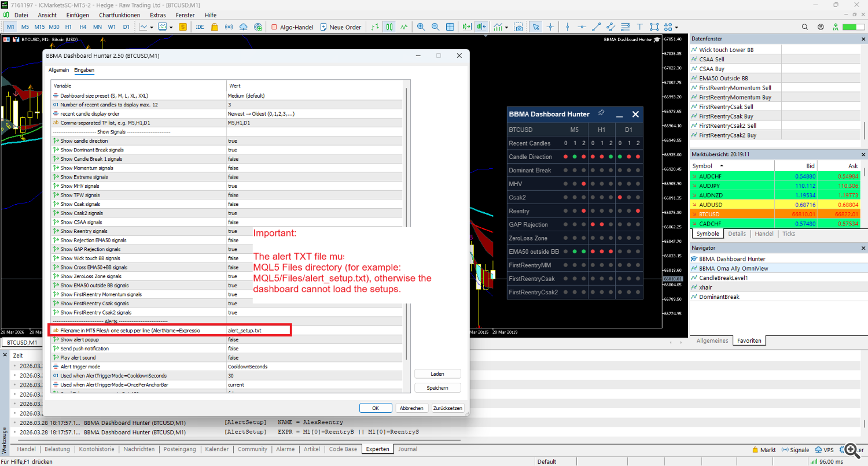This screenshot has height=466, width=868.
Task: Open Alert trigger mode dropdown value
Action: pyautogui.click(x=315, y=367)
